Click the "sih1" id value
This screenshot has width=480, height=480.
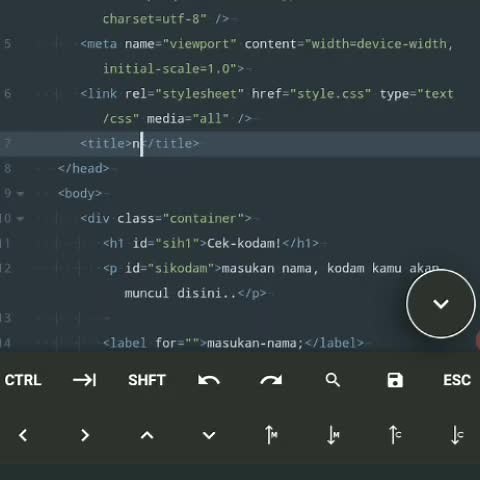pyautogui.click(x=177, y=243)
